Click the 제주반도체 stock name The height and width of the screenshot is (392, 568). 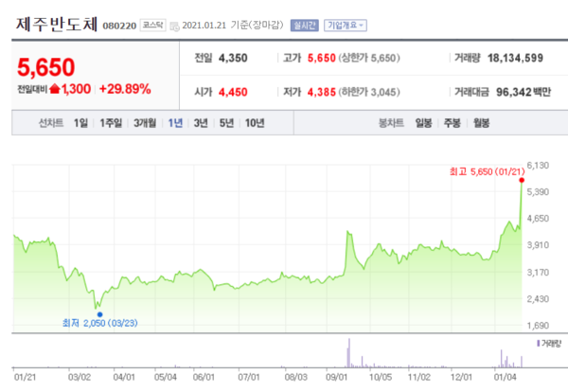click(x=57, y=25)
